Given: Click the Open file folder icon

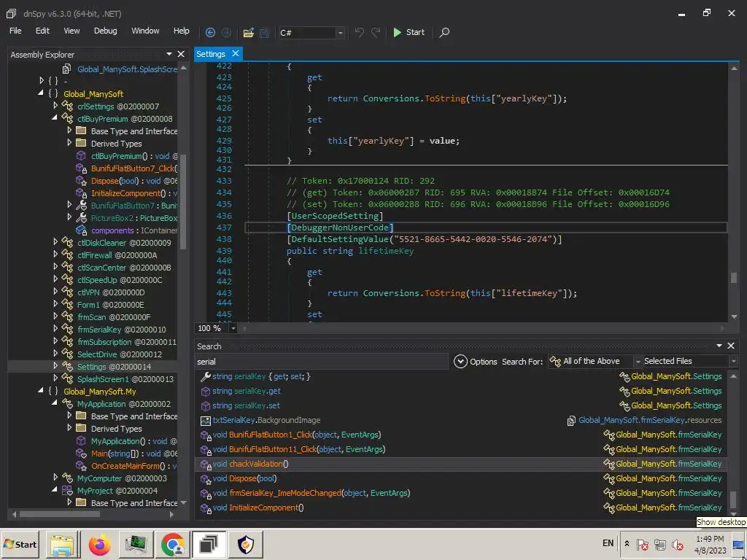Looking at the screenshot, I should coord(248,32).
